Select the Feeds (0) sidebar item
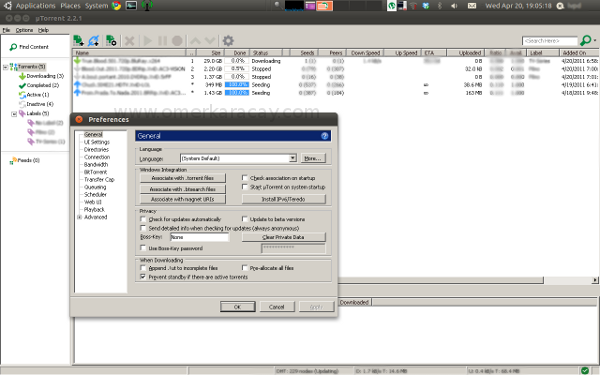The image size is (600, 375). pyautogui.click(x=24, y=160)
